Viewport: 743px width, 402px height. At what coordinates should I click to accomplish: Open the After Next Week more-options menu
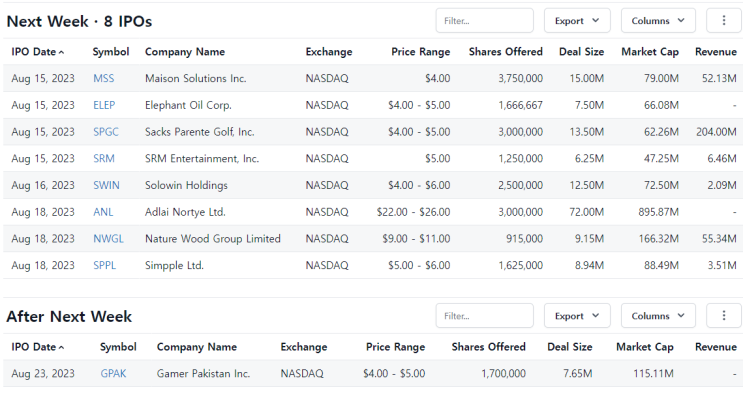pos(724,316)
